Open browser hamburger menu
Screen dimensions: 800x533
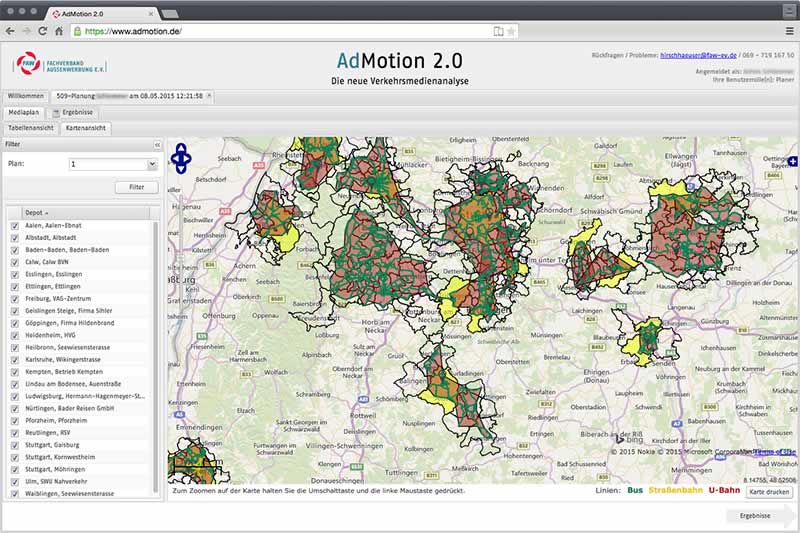tap(789, 31)
